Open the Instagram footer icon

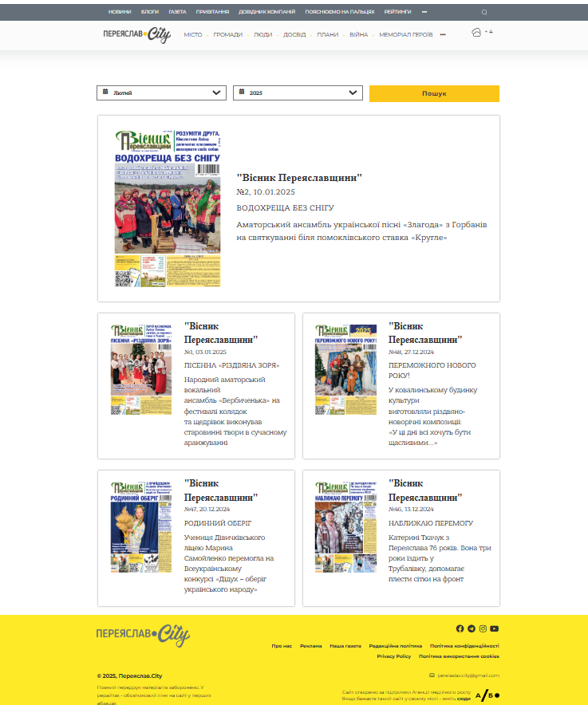[483, 628]
